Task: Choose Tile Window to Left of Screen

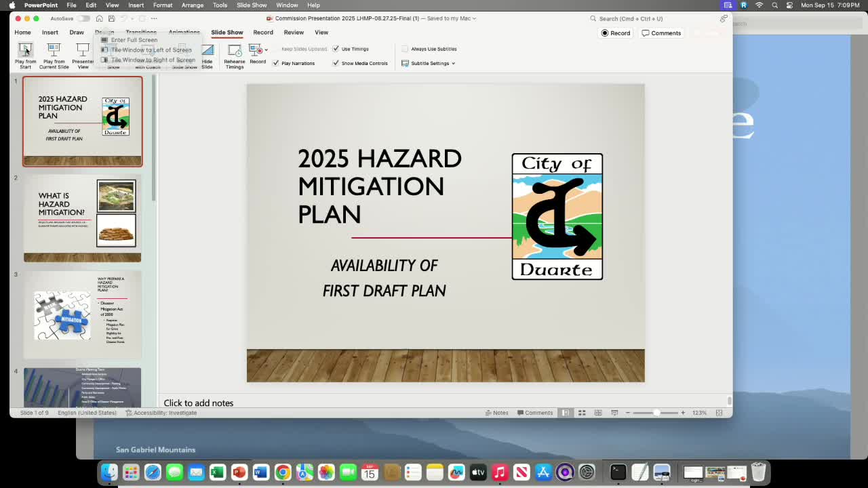Action: click(151, 49)
